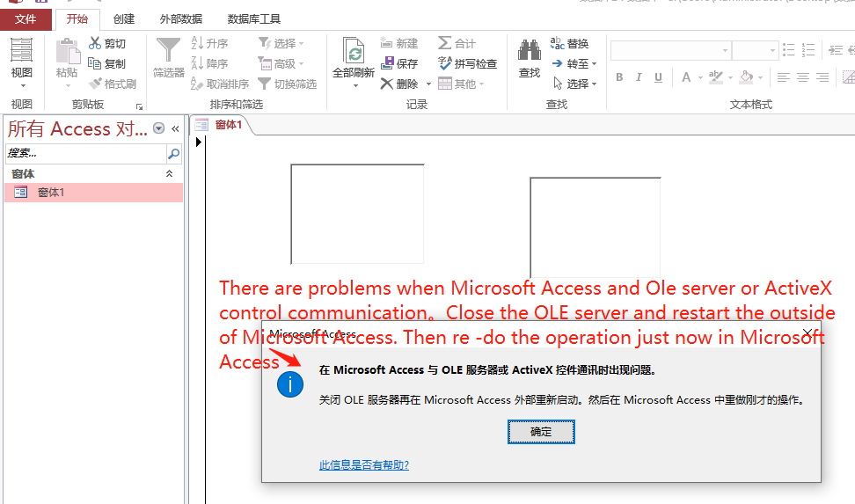The height and width of the screenshot is (504, 855).
Task: Click Save record (保存)
Action: [399, 64]
